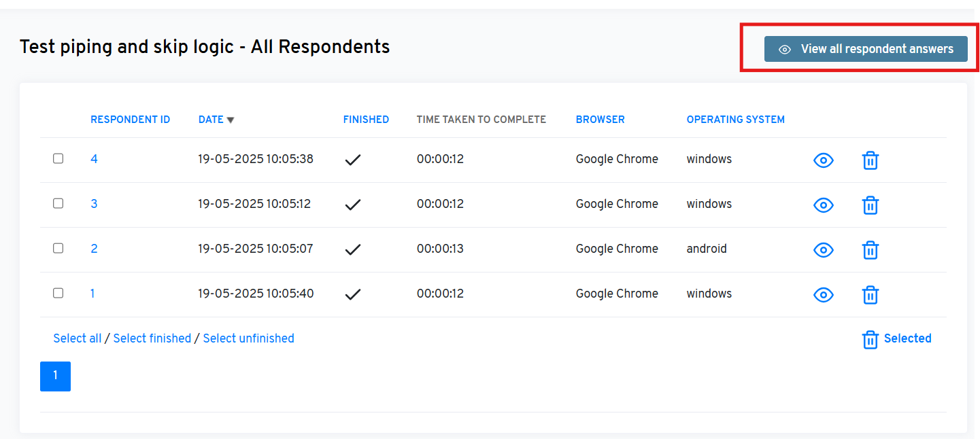The width and height of the screenshot is (980, 439).
Task: View answers for respondent 3 via eye icon
Action: pyautogui.click(x=823, y=205)
